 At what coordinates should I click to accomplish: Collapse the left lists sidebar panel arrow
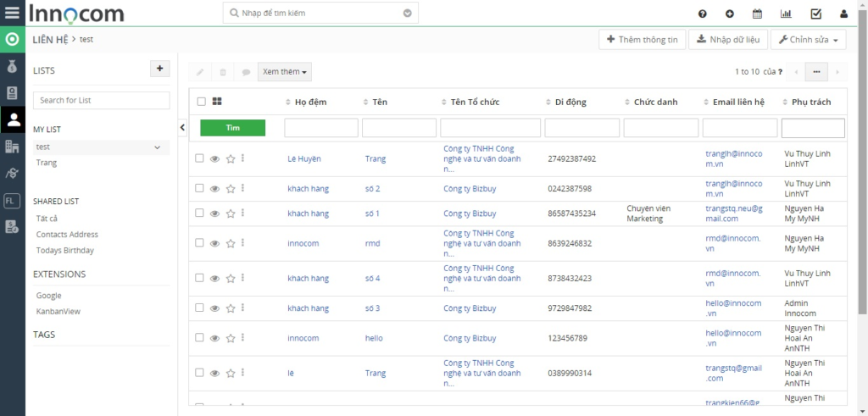(x=183, y=127)
